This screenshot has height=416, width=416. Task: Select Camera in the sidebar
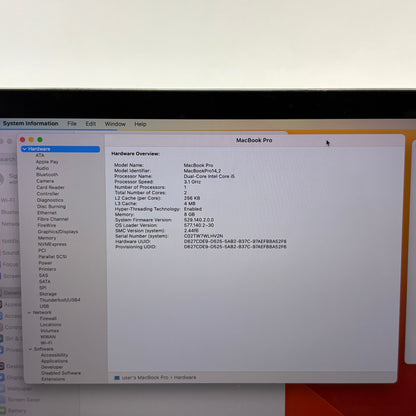[45, 181]
